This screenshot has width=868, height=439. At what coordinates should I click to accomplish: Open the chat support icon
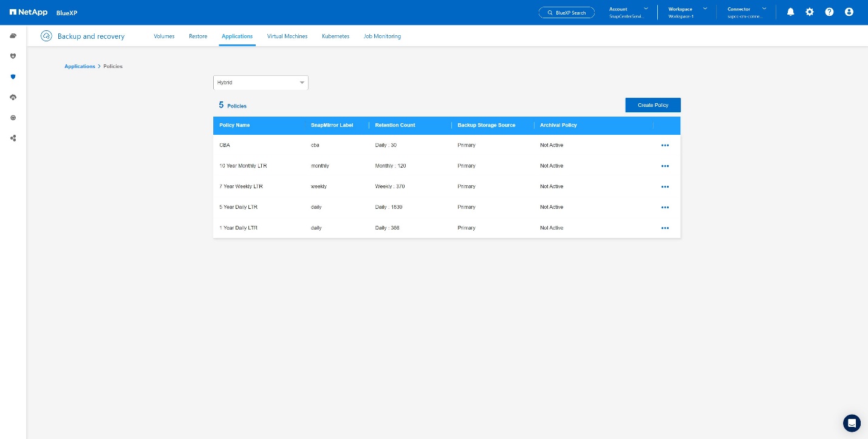(x=852, y=423)
